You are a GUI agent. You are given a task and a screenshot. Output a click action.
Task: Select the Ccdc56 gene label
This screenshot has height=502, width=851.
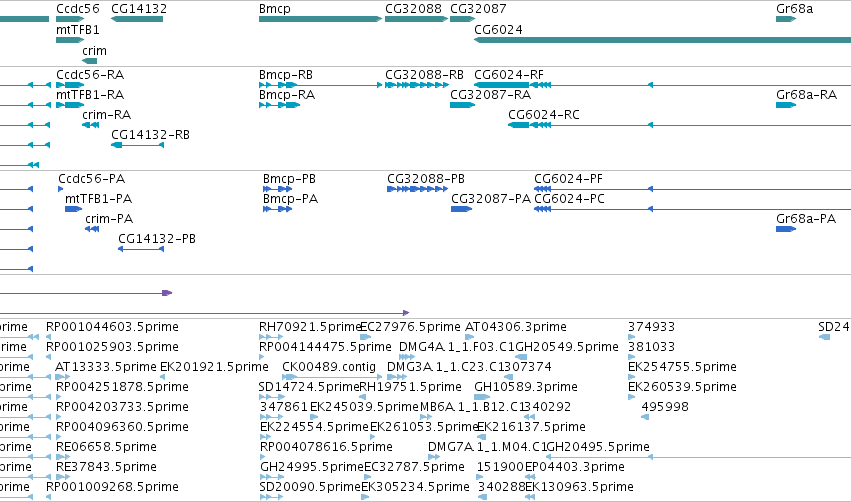pyautogui.click(x=78, y=9)
